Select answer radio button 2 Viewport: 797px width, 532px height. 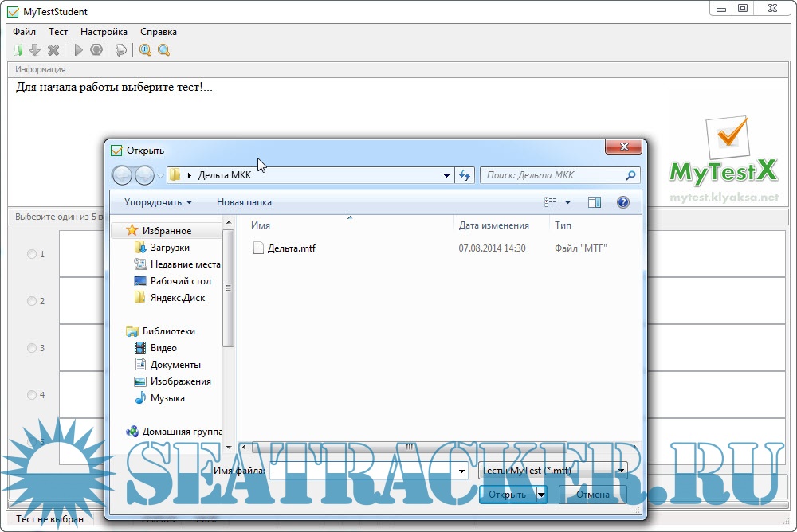[32, 301]
